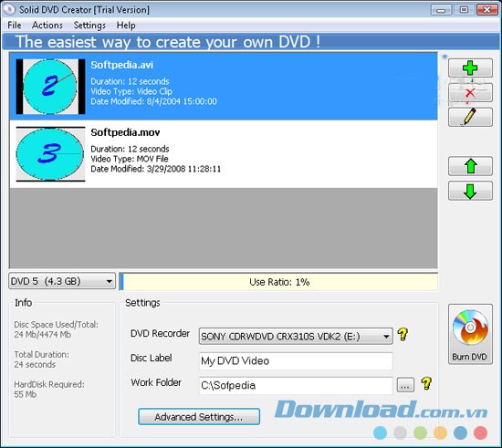Screen dimensions: 502x448
Task: Click the Use Ratio progress bar
Action: [x=279, y=282]
